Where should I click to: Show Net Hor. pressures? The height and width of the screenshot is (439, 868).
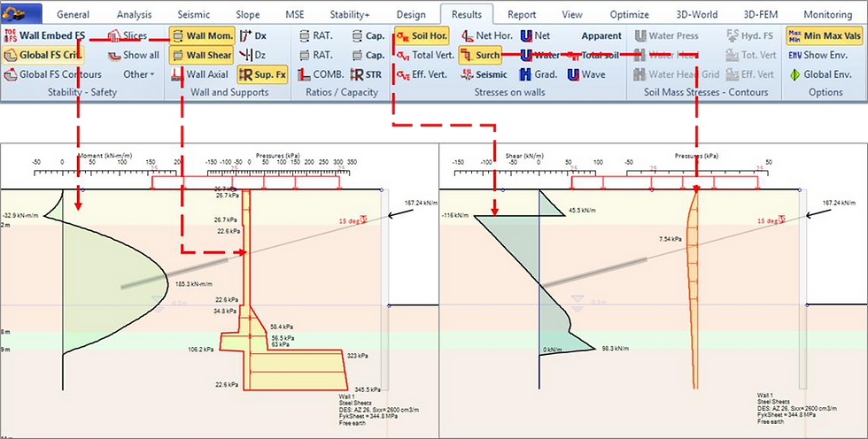click(x=487, y=36)
